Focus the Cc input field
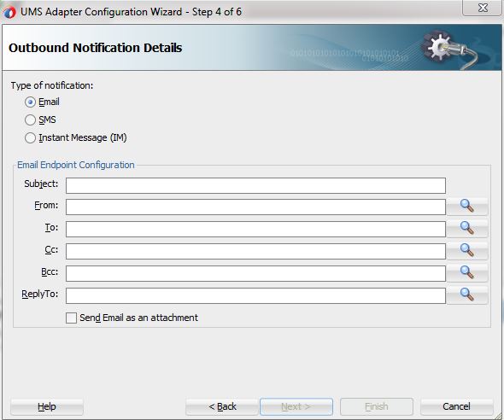Image resolution: width=504 pixels, height=420 pixels. 255,252
